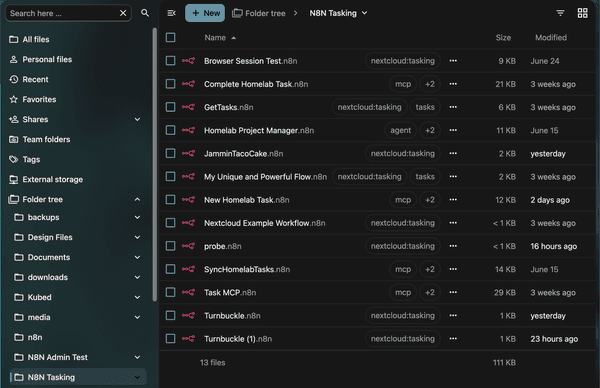Open the filter list icon
Viewport: 600px width, 388px height.
coord(560,13)
